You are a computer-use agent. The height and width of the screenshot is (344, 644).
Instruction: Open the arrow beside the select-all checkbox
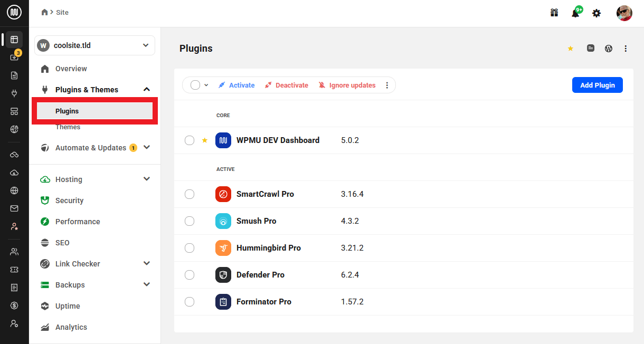tap(206, 85)
